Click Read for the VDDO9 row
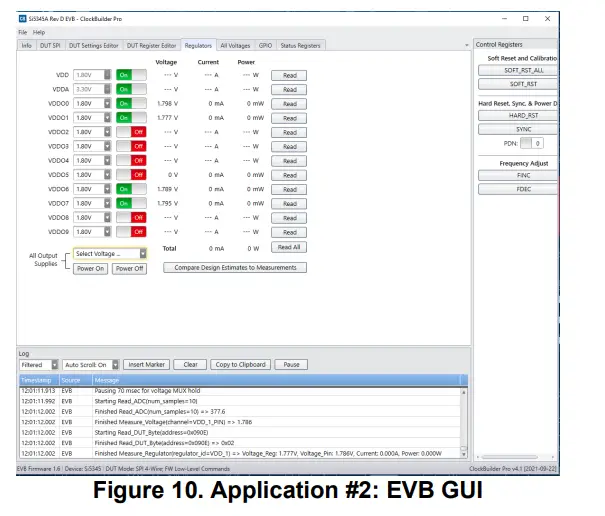Image resolution: width=605 pixels, height=516 pixels. pos(289,232)
